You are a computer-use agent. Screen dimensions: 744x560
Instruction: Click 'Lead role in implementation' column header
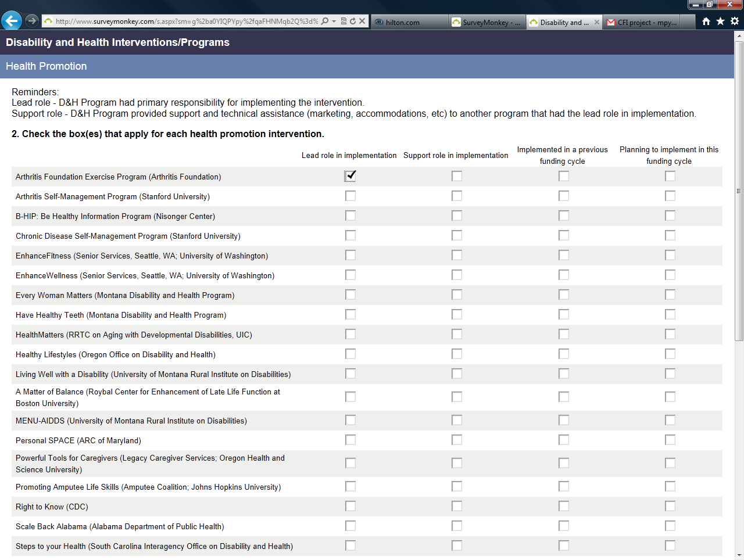(x=349, y=155)
